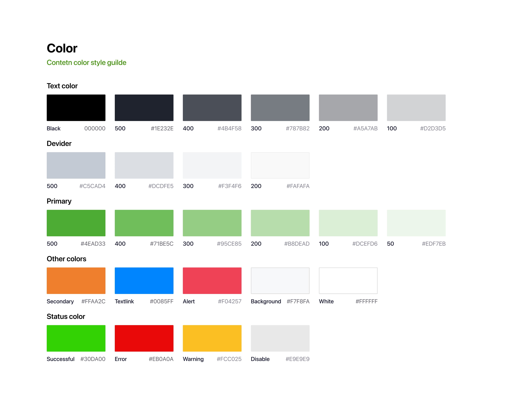The image size is (532, 399).
Task: Click the 'Primary' section heading
Action: coord(59,201)
